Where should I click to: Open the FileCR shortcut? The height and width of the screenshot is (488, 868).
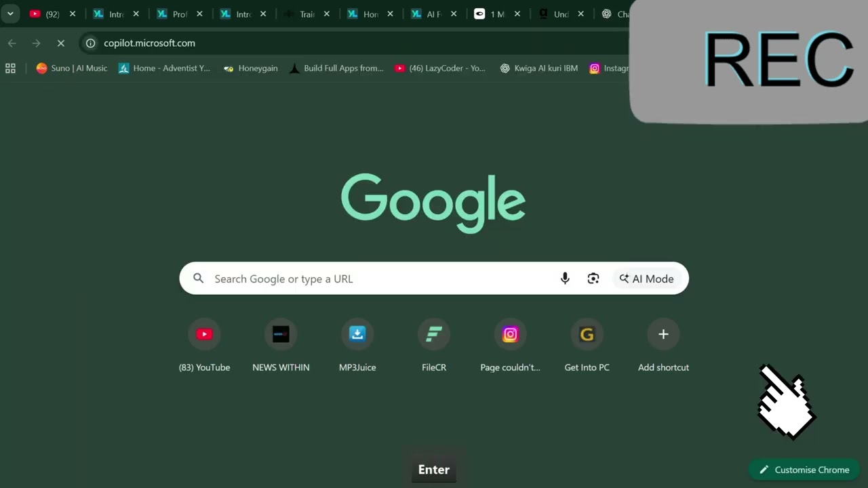coord(434,346)
